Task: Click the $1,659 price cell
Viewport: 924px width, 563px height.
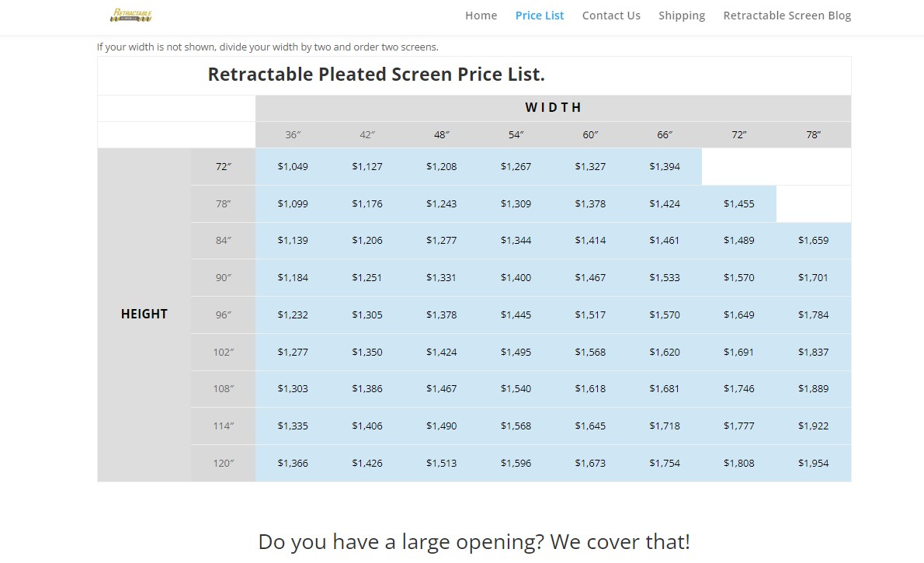Action: (813, 241)
